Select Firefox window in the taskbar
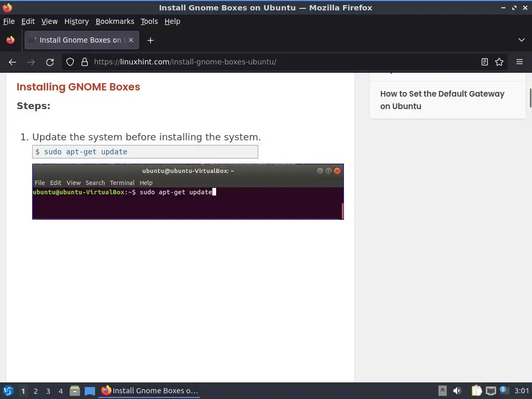This screenshot has height=399, width=532. point(149,391)
